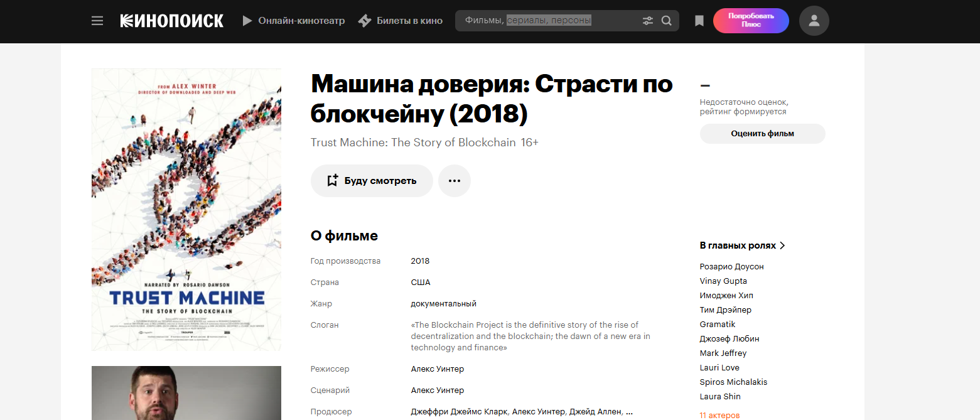Click genre документальный link

(x=444, y=304)
